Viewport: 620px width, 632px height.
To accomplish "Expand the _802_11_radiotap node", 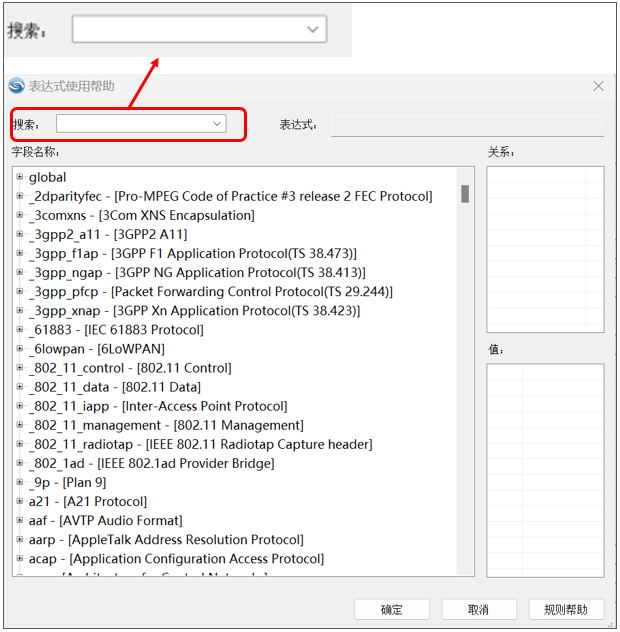I will click(x=19, y=444).
